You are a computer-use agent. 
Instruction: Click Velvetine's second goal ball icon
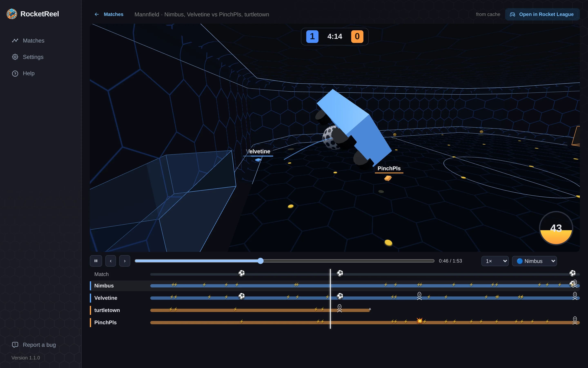click(340, 296)
